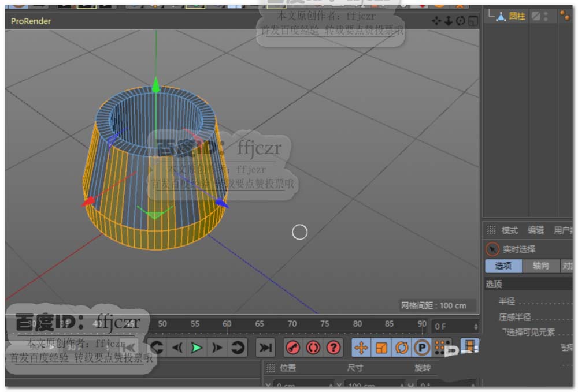Image resolution: width=578 pixels, height=392 pixels.
Task: Toggle Scale keyframe recording icon
Action: [x=381, y=348]
